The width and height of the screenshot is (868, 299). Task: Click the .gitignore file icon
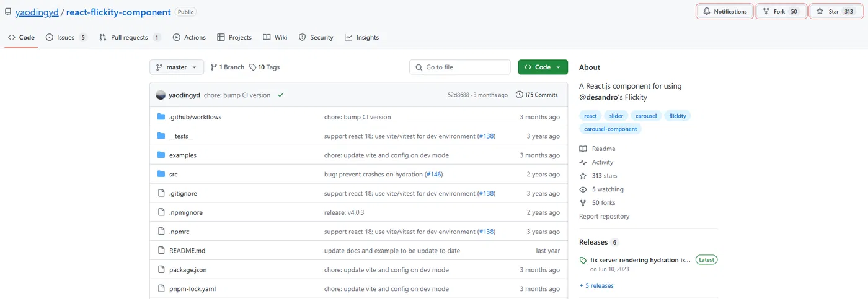point(161,193)
